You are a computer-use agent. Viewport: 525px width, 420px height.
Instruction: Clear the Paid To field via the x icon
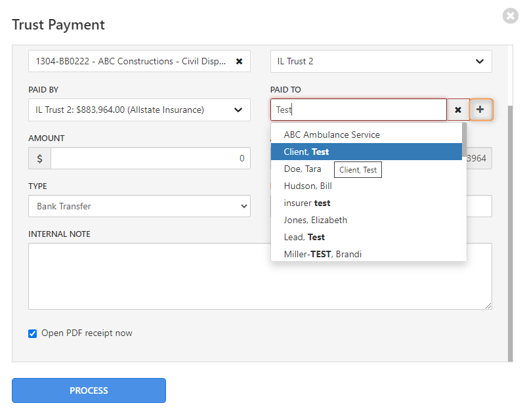[x=457, y=110]
